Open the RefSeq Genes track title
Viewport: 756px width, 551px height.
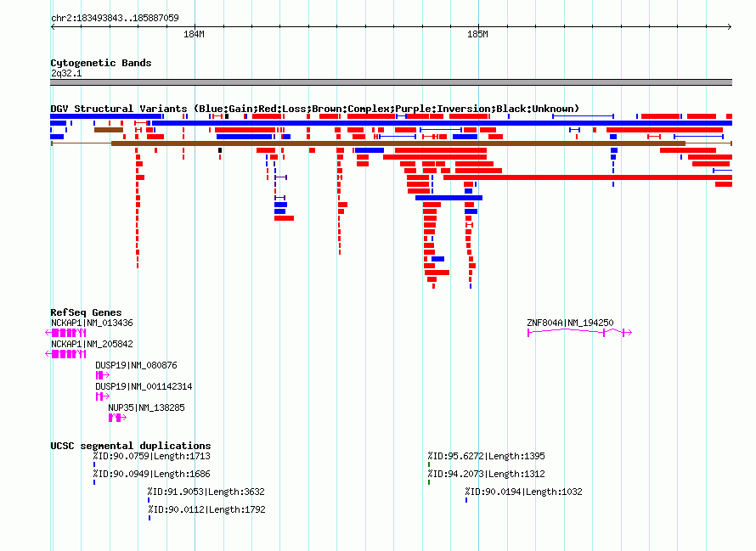pyautogui.click(x=86, y=312)
